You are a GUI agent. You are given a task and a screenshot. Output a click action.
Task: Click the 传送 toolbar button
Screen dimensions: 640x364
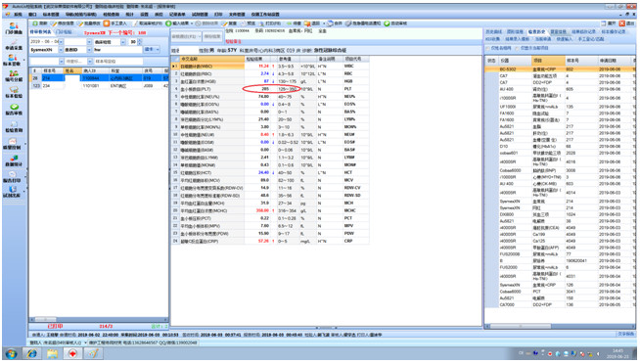pos(294,23)
